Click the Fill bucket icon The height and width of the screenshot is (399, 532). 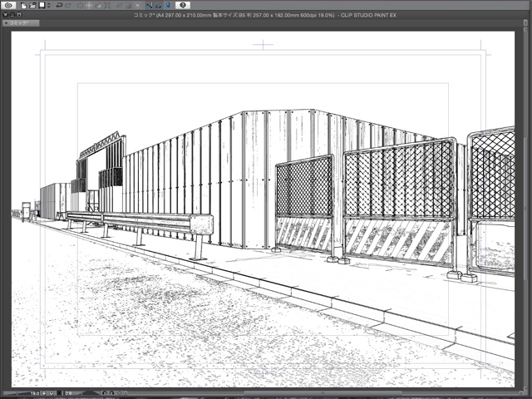pyautogui.click(x=98, y=6)
